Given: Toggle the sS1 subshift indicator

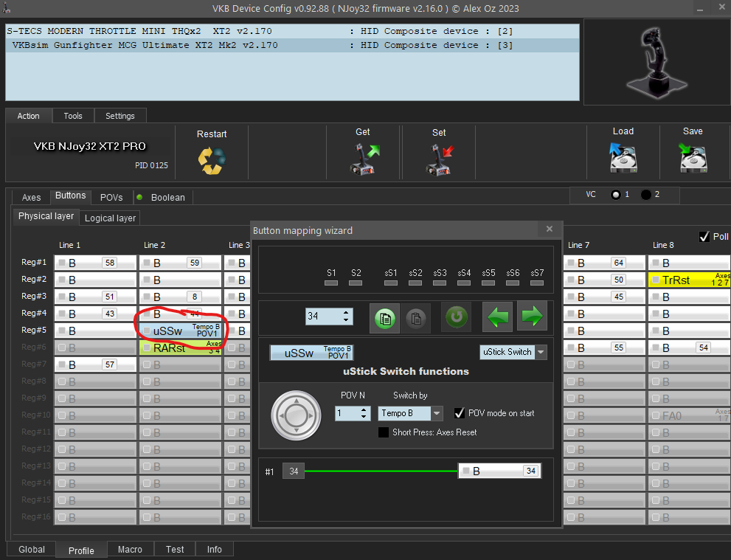Looking at the screenshot, I should click(x=391, y=283).
